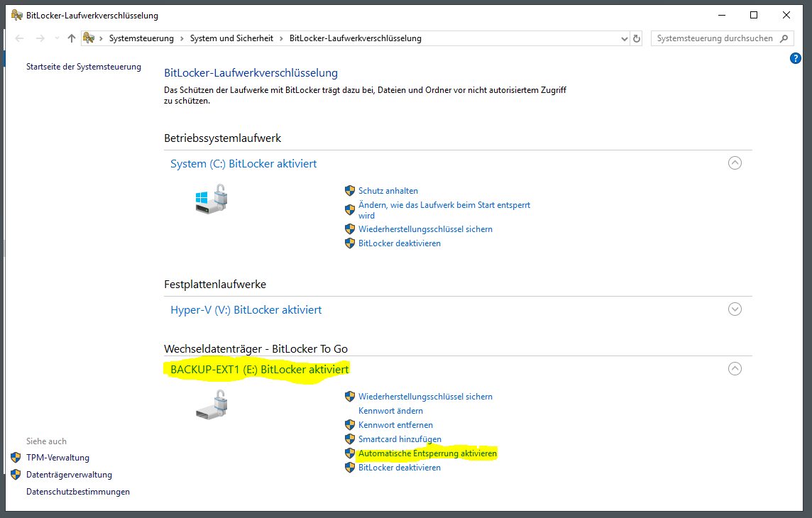
Task: Open System (C:) BitLocker aktiviert heading
Action: click(243, 163)
